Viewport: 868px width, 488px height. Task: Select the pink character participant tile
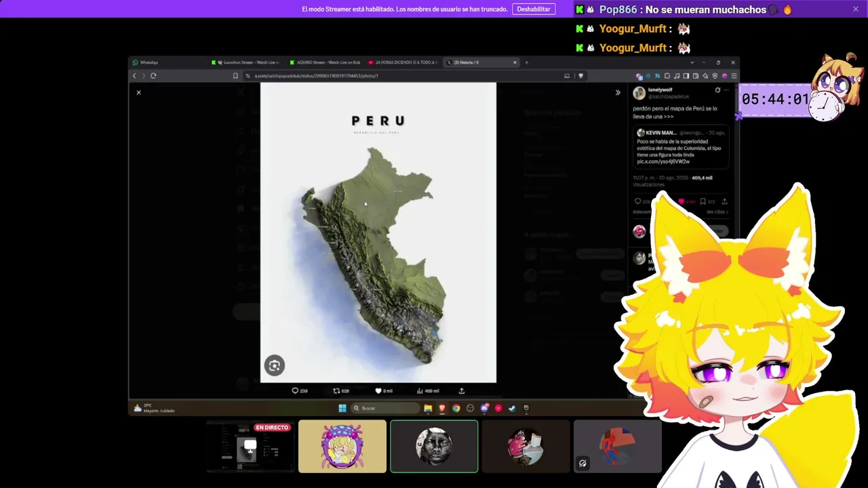coord(526,447)
